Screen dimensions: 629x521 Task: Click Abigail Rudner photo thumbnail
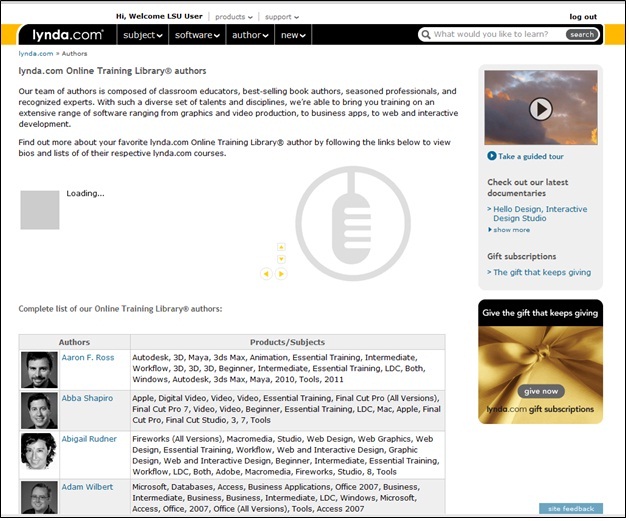tap(39, 451)
